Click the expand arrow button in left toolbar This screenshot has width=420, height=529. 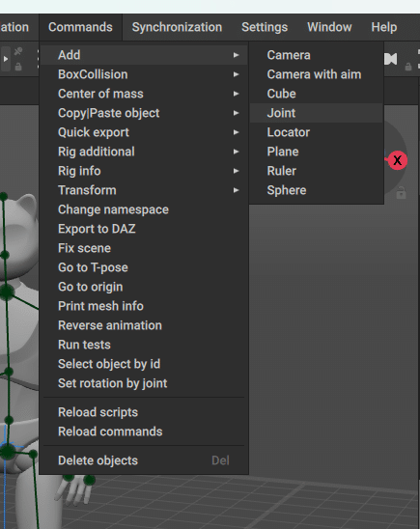(6, 59)
